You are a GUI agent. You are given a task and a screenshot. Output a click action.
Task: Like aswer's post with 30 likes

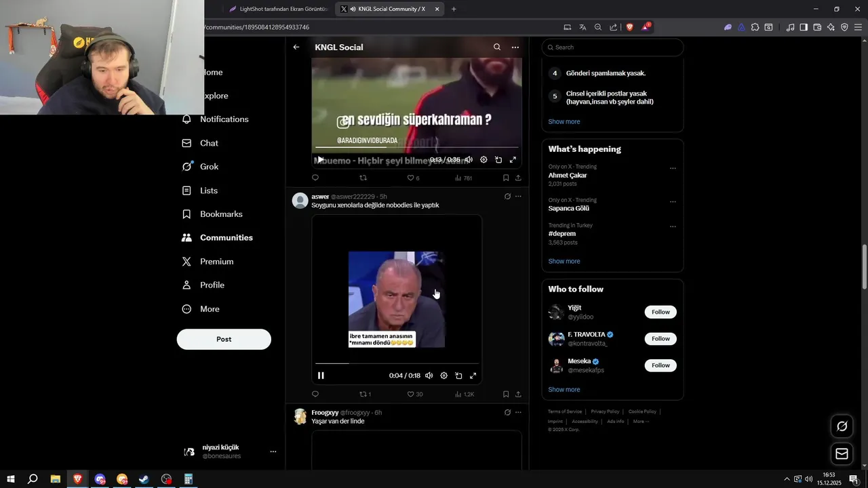pyautogui.click(x=415, y=394)
